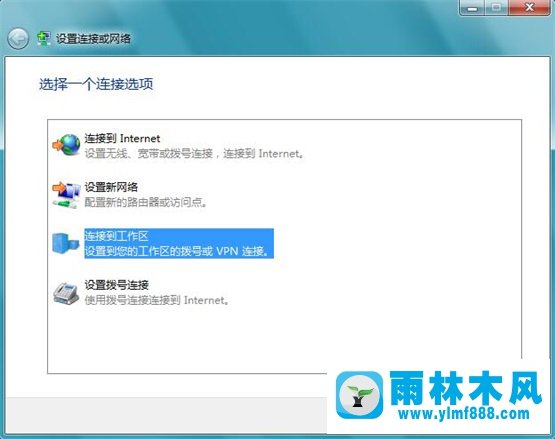Click the blue building icon for 连接到工作区
Image resolution: width=555 pixels, height=439 pixels.
pyautogui.click(x=66, y=243)
